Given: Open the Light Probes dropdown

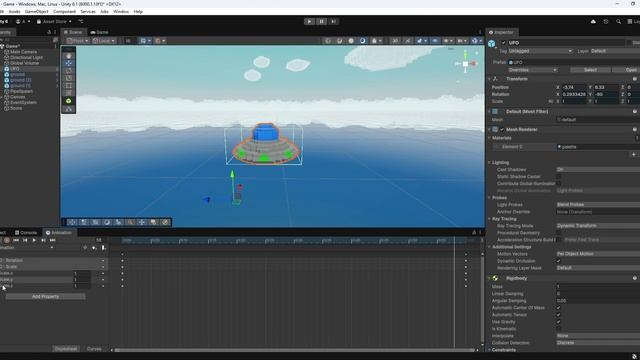Looking at the screenshot, I should (x=598, y=204).
